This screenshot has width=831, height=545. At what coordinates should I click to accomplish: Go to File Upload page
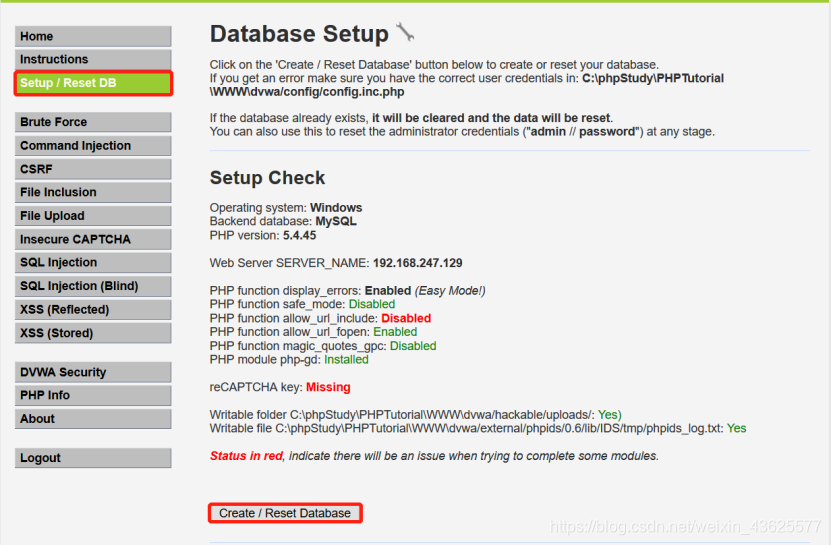[x=93, y=216]
